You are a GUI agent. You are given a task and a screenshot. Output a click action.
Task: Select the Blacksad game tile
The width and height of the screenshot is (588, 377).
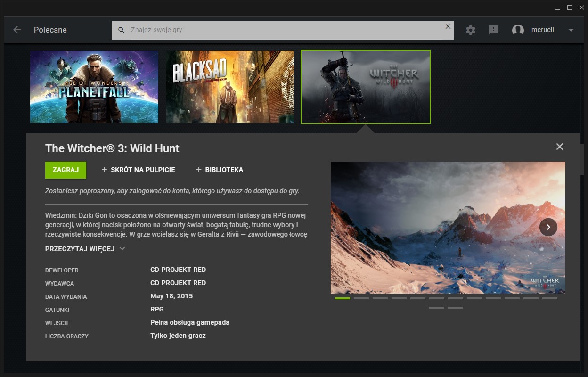[230, 87]
